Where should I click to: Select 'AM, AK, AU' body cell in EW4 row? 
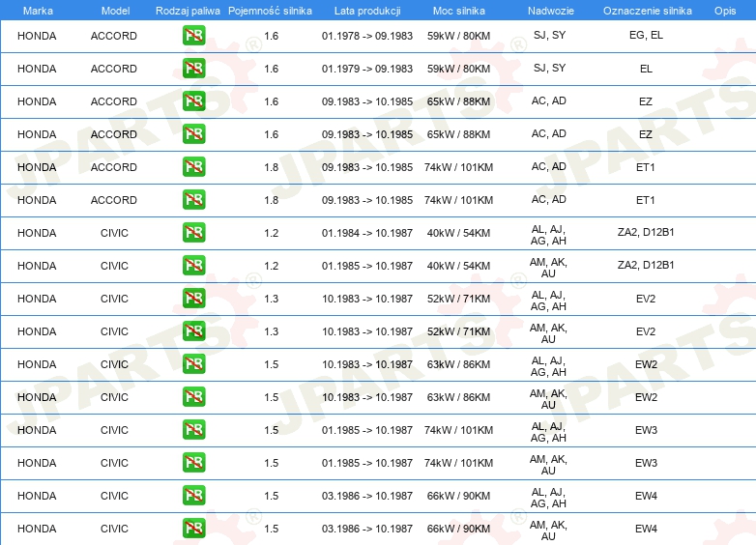(549, 531)
